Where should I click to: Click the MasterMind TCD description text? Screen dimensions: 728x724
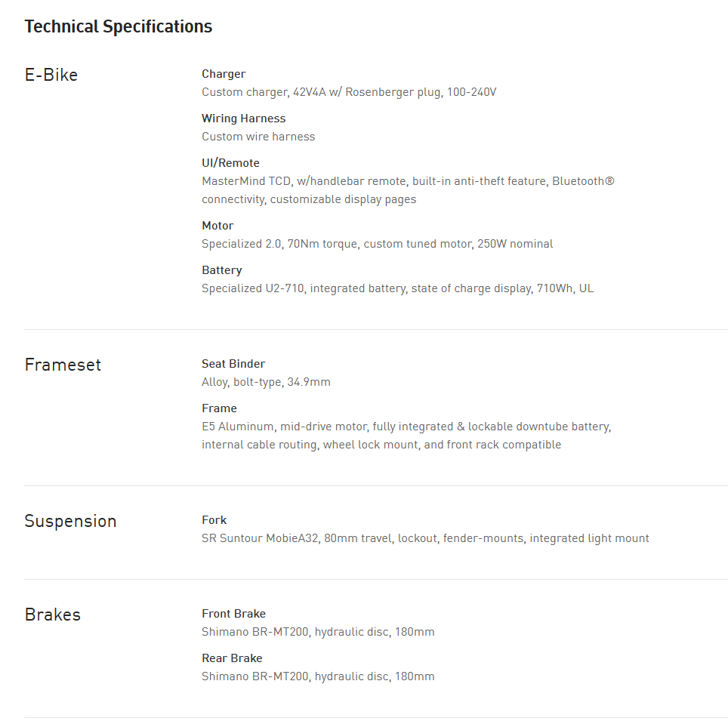pyautogui.click(x=408, y=190)
